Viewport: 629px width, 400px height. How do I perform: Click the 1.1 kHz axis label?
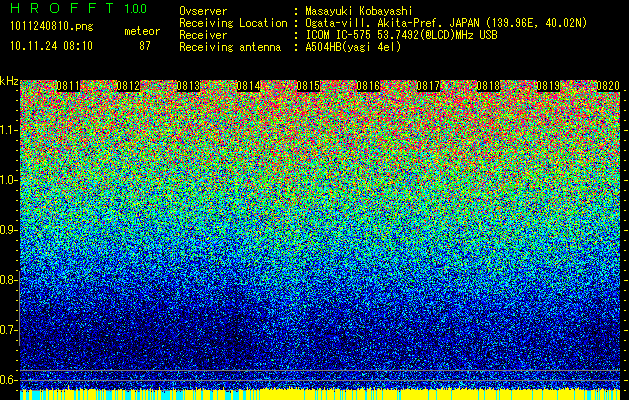(8, 130)
